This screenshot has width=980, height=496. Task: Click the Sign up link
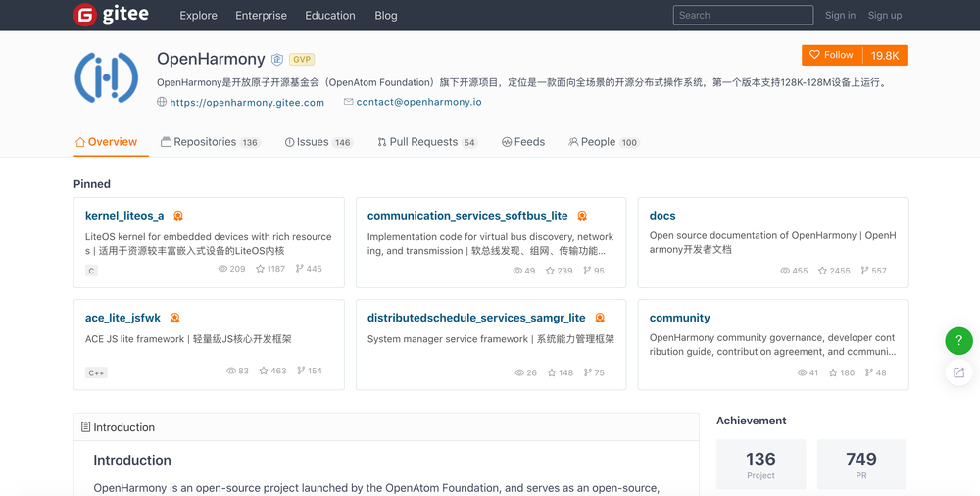tap(884, 15)
